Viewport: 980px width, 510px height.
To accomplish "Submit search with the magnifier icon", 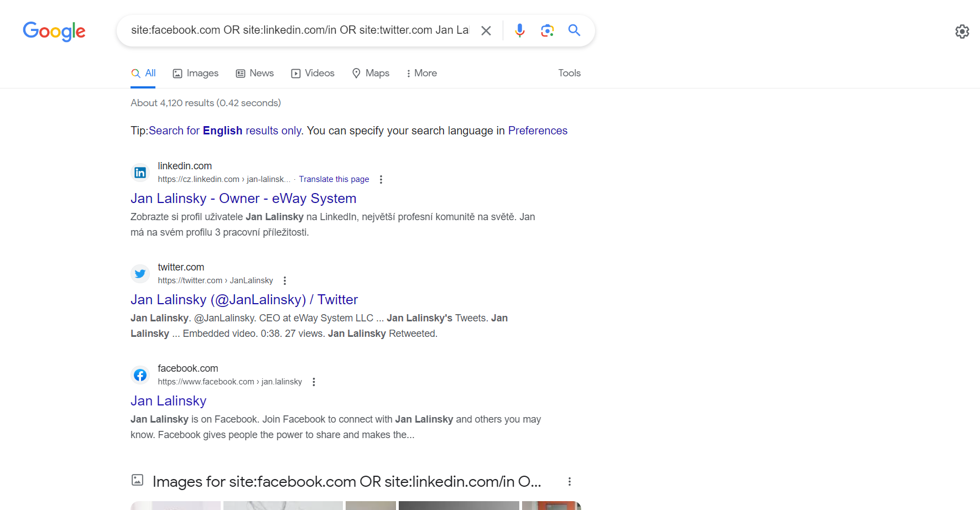I will (x=574, y=30).
